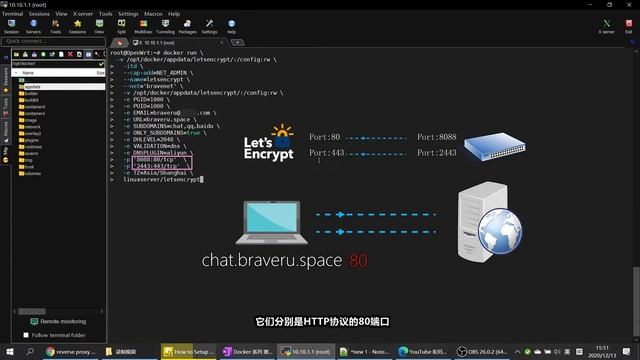This screenshot has width=640, height=360.
Task: Confirm SFTP path with checkmark icon
Action: pos(101,64)
